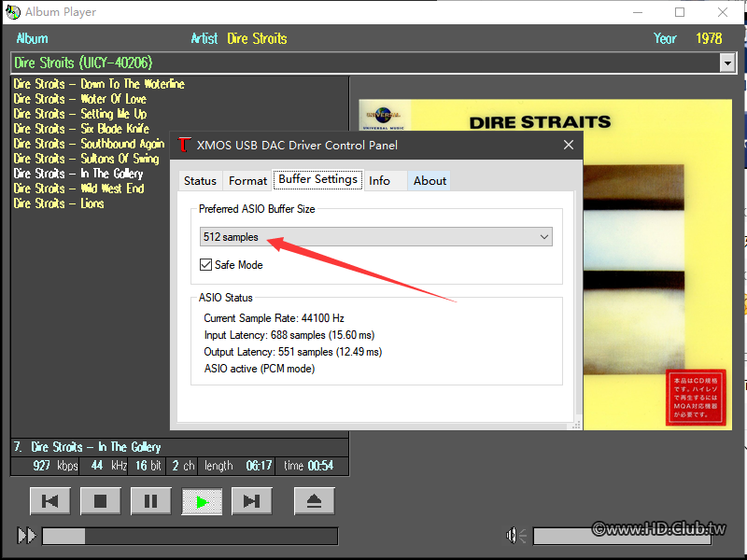Expand the album selection dropdown arrow
Image resolution: width=747 pixels, height=560 pixels.
click(727, 63)
